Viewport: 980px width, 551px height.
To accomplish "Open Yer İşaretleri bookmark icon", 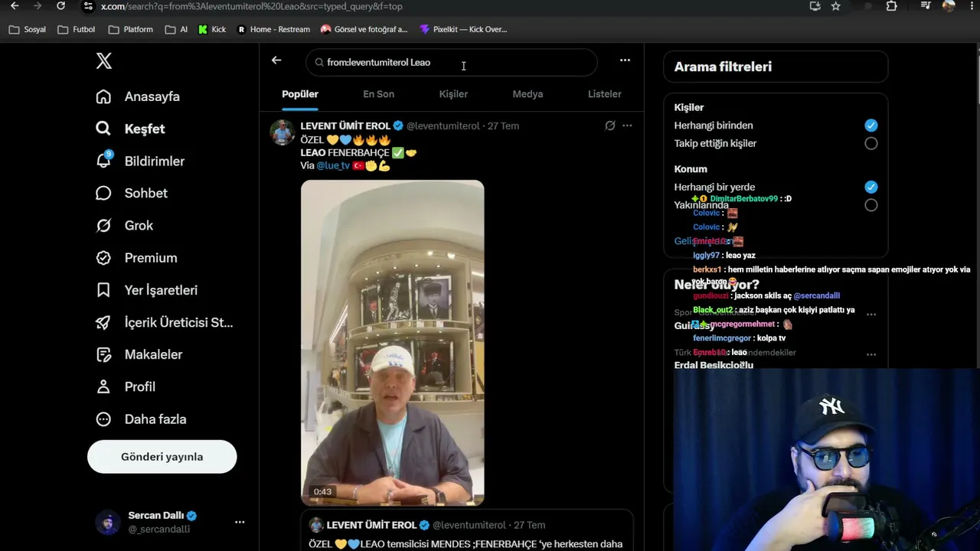I will [x=103, y=290].
